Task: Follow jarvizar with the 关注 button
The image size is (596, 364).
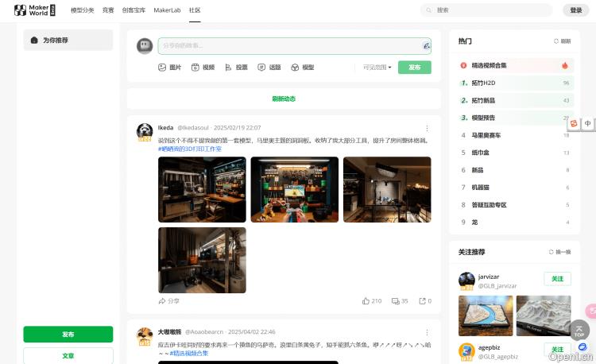Action: tap(557, 279)
